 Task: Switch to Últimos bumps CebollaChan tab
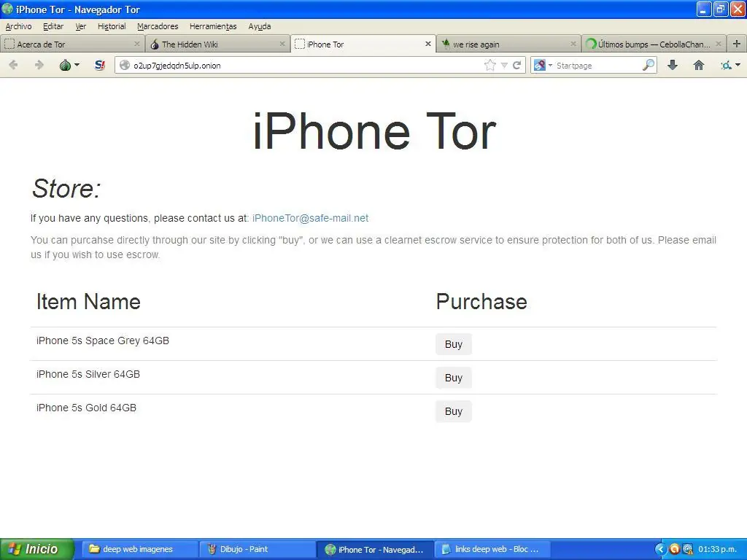click(654, 44)
